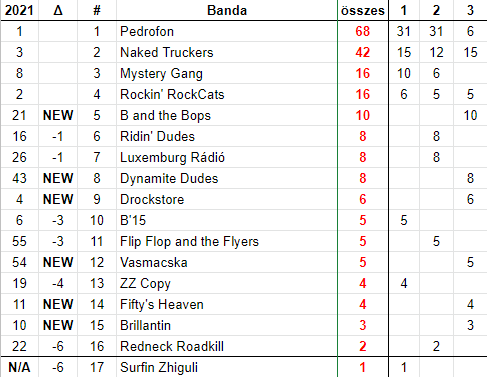The width and height of the screenshot is (487, 377).
Task: Click the összes column header
Action: (363, 10)
